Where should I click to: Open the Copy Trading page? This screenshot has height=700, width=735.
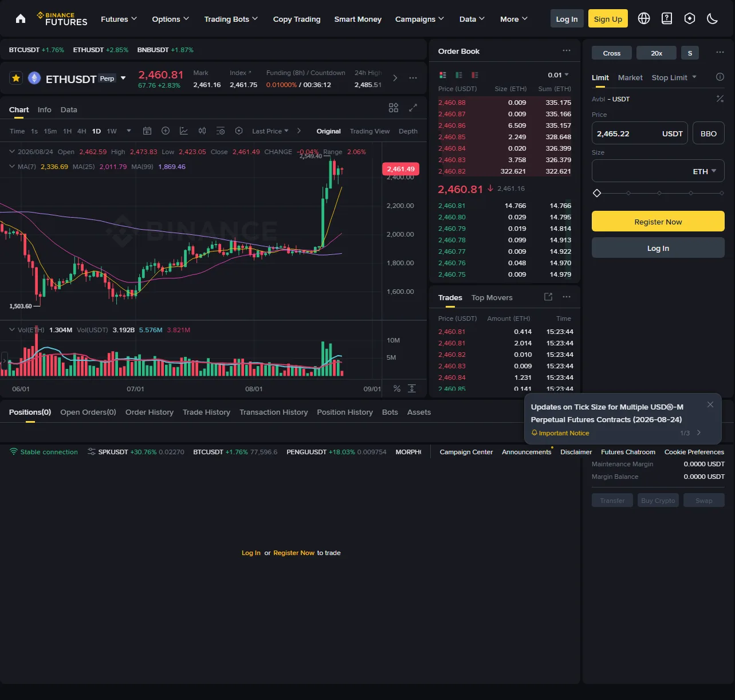pos(297,19)
